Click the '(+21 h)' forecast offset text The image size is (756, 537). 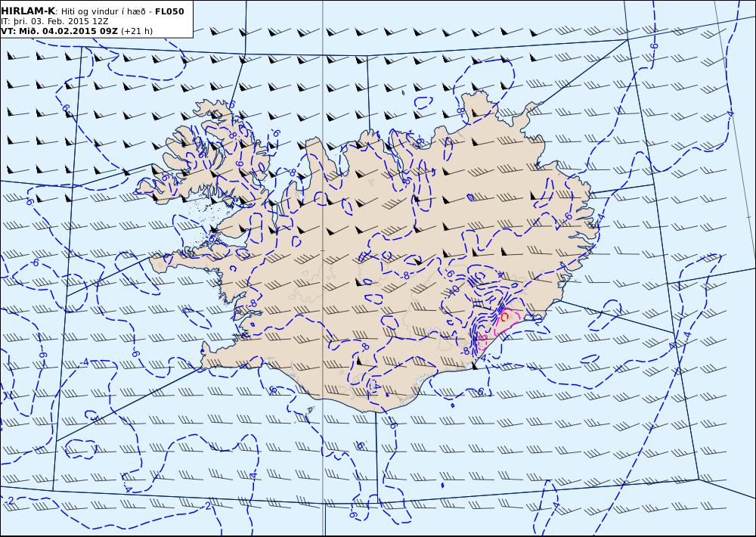tap(136, 31)
